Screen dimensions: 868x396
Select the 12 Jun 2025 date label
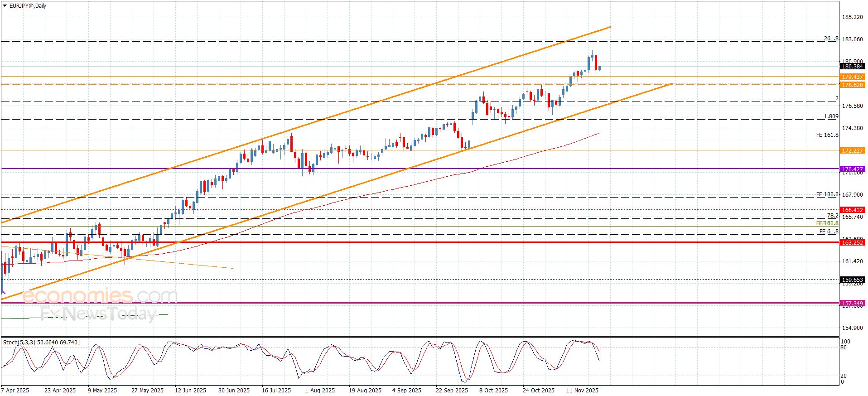(x=190, y=391)
